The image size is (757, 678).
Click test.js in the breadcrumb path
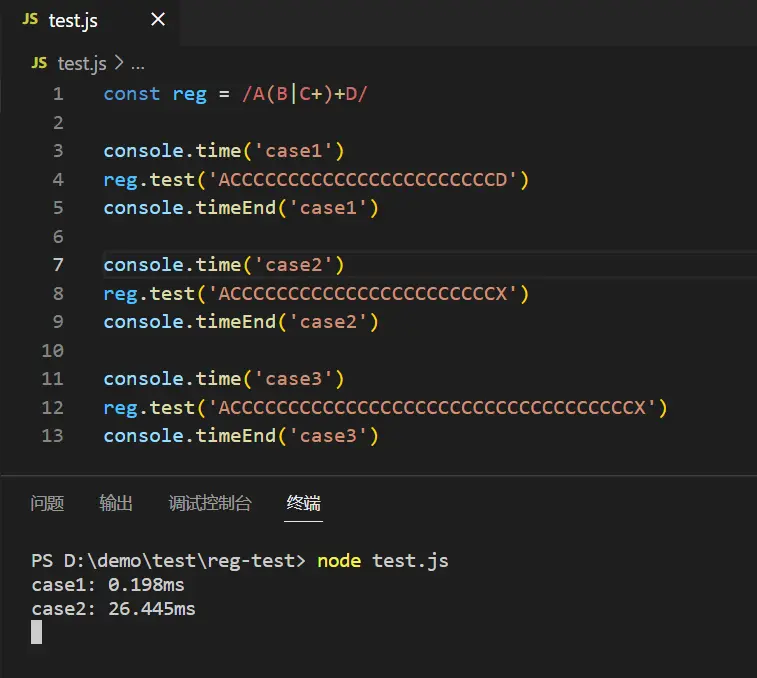(82, 63)
